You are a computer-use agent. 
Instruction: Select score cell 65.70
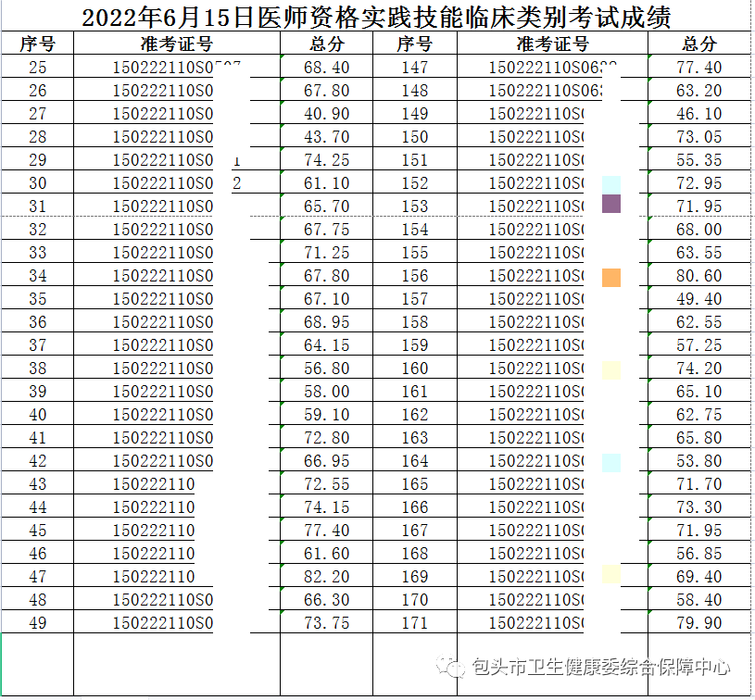(x=326, y=206)
